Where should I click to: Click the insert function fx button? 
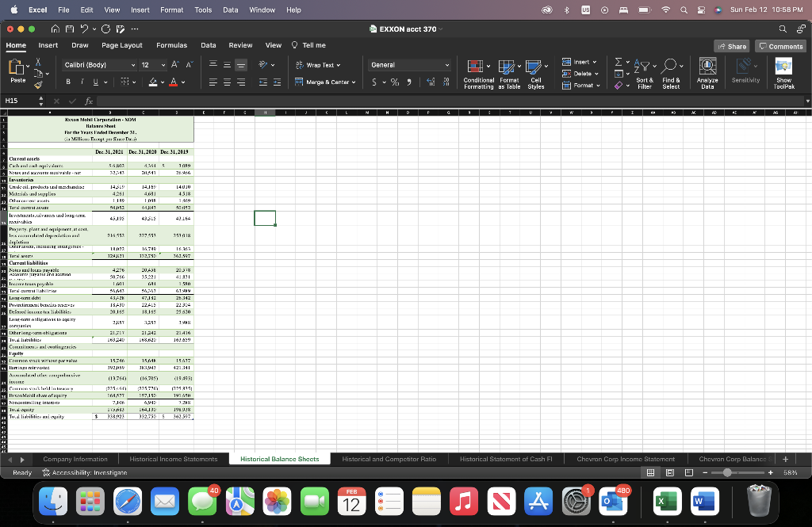(x=89, y=101)
